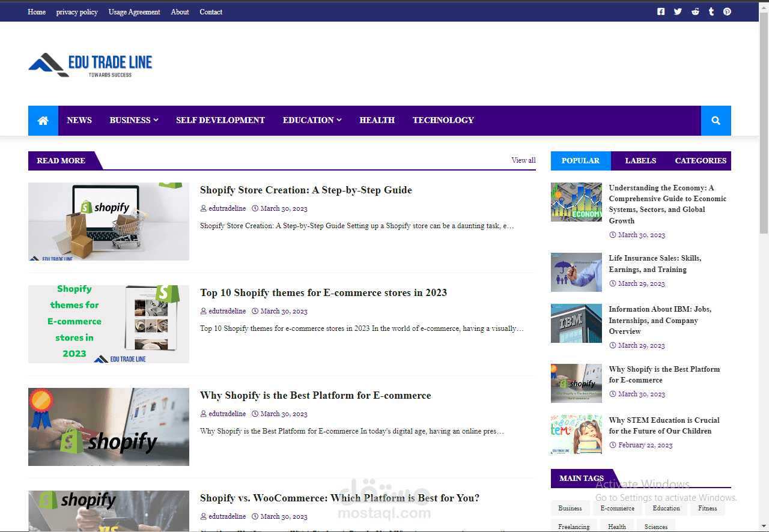This screenshot has width=769, height=532.
Task: Click the View all link
Action: click(x=523, y=160)
